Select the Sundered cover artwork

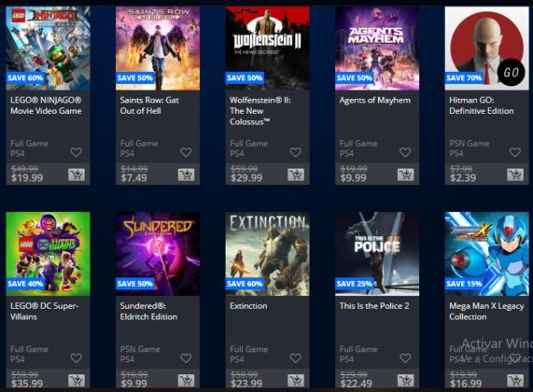coord(158,254)
